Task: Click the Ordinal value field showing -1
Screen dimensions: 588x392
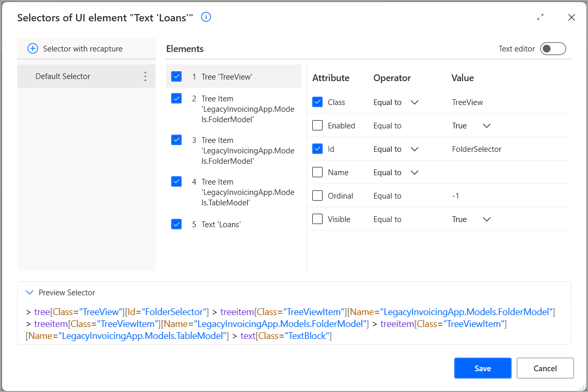Action: (456, 195)
